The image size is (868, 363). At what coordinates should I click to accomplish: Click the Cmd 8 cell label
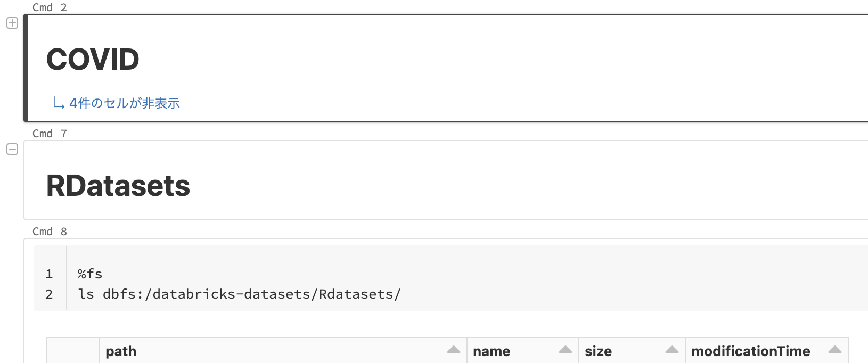click(50, 231)
